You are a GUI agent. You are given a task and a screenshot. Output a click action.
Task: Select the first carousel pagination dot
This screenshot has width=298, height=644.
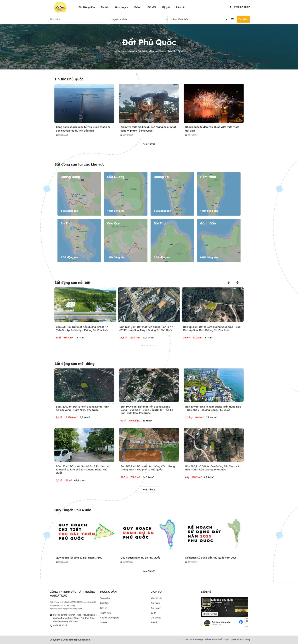click(x=142, y=346)
